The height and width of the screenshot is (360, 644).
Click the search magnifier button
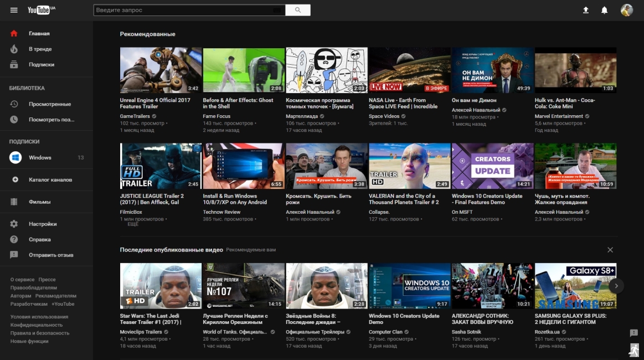pos(298,10)
